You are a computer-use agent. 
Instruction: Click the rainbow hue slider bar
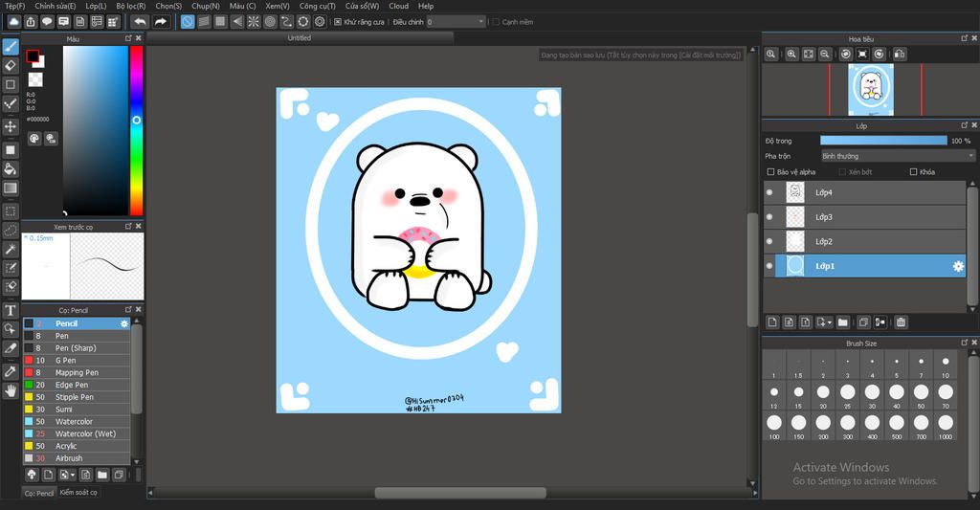pos(136,131)
